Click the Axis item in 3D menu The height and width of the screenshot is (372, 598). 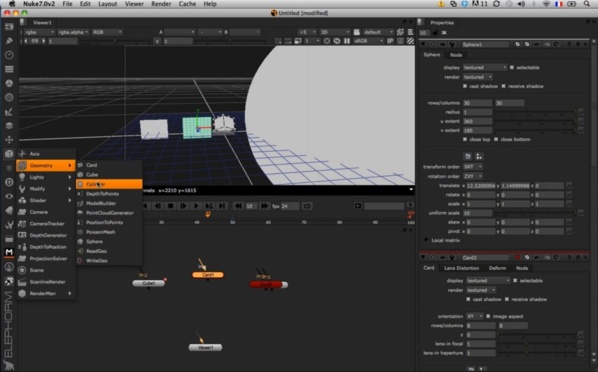pos(46,154)
